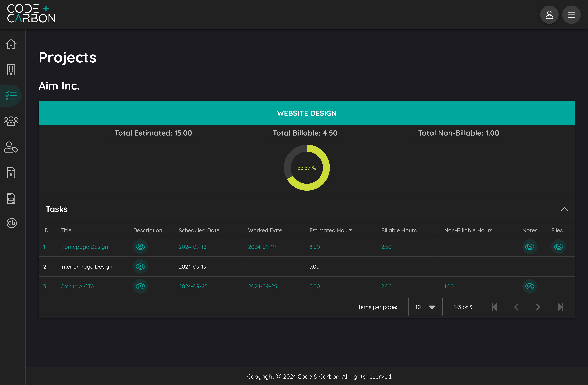This screenshot has height=385, width=588.
Task: Click the Files column header
Action: tap(557, 230)
